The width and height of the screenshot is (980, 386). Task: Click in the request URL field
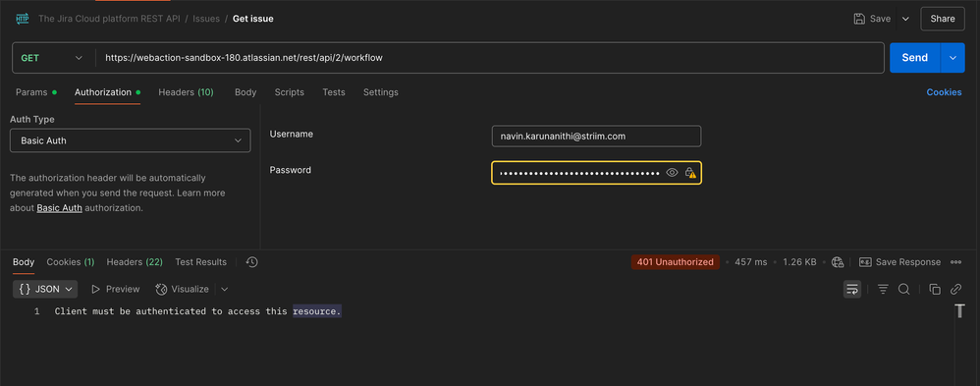(x=490, y=58)
